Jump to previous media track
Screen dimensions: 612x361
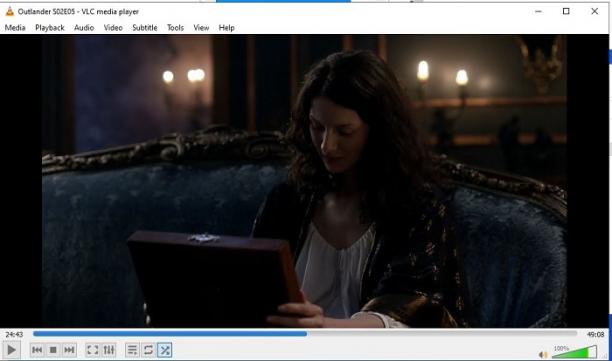coord(37,350)
